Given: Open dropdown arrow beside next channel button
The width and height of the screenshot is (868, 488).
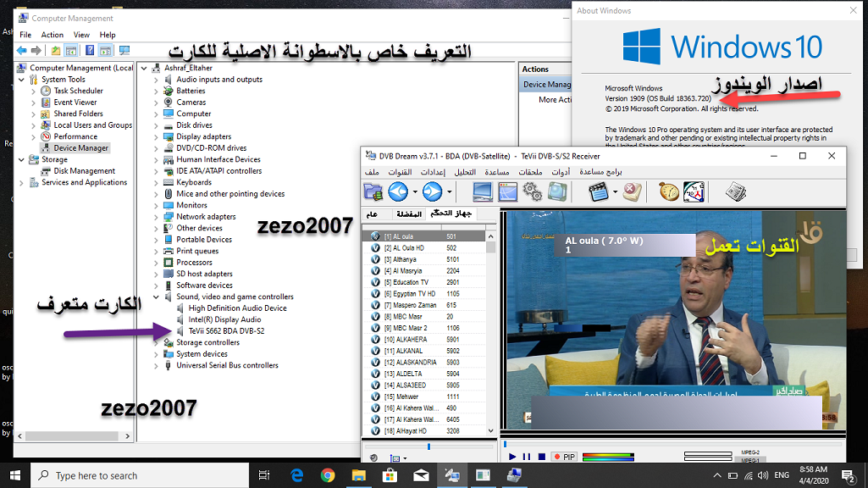Looking at the screenshot, I should [449, 192].
